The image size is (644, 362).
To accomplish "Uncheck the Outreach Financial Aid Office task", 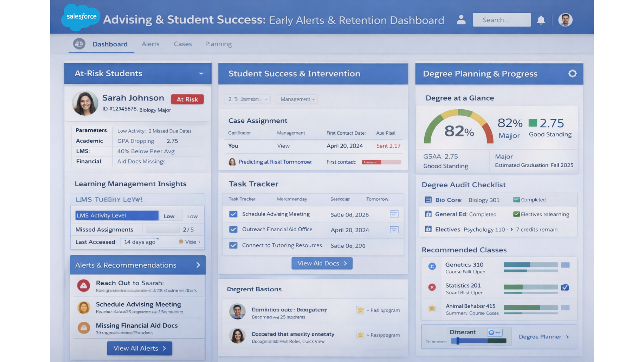I will (233, 230).
